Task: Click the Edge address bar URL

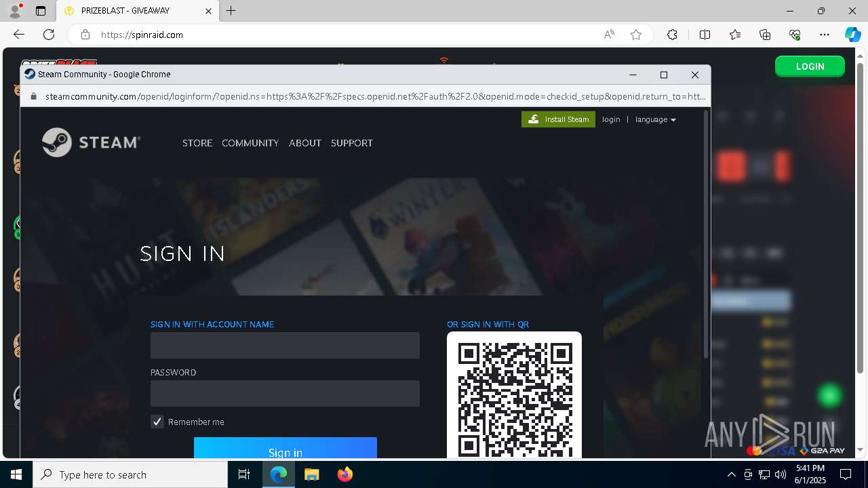Action: (x=142, y=35)
